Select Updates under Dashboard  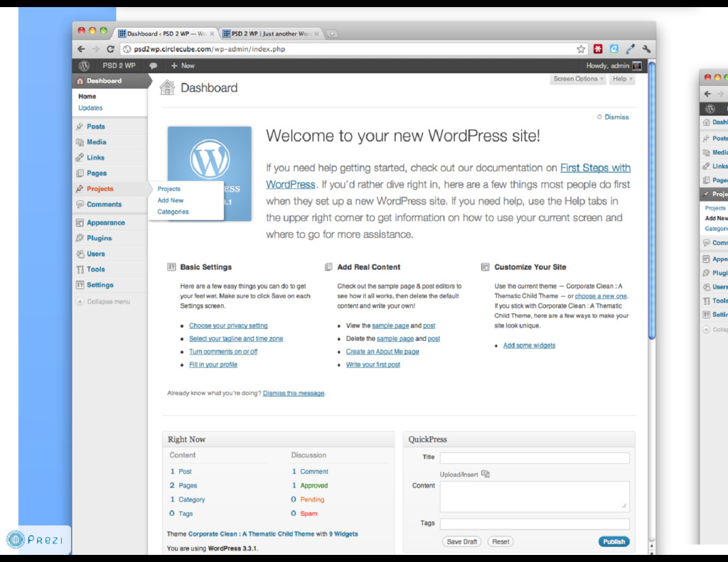(90, 108)
